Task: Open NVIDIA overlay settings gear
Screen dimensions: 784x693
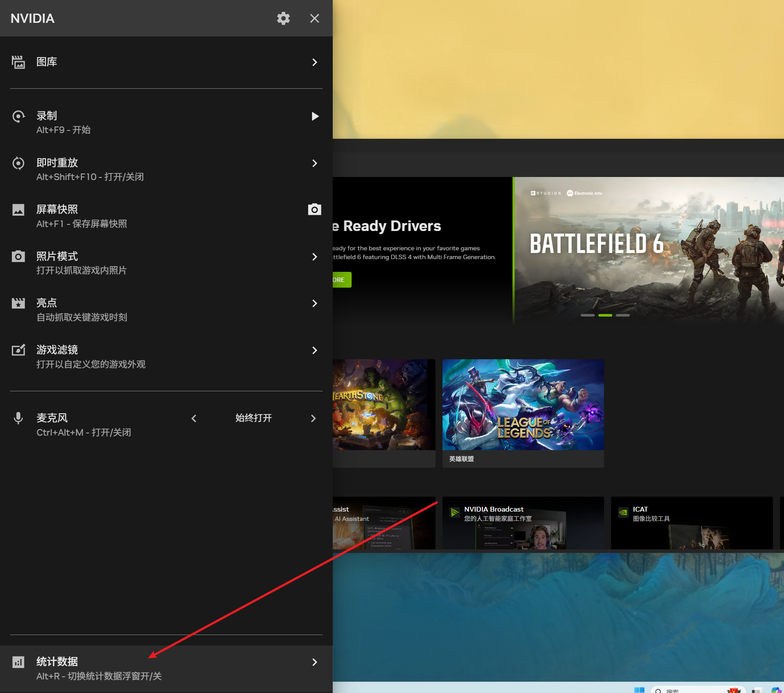Action: point(283,18)
